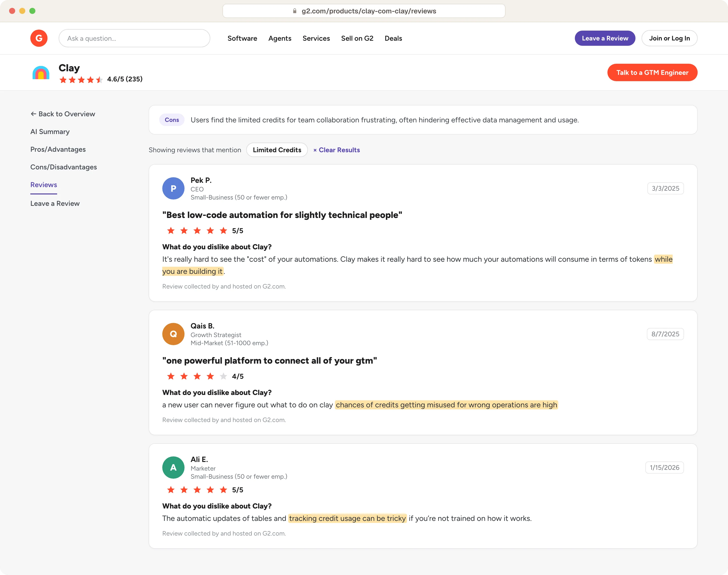Image resolution: width=728 pixels, height=575 pixels.
Task: Focus the Ask a question search field
Action: 134,38
